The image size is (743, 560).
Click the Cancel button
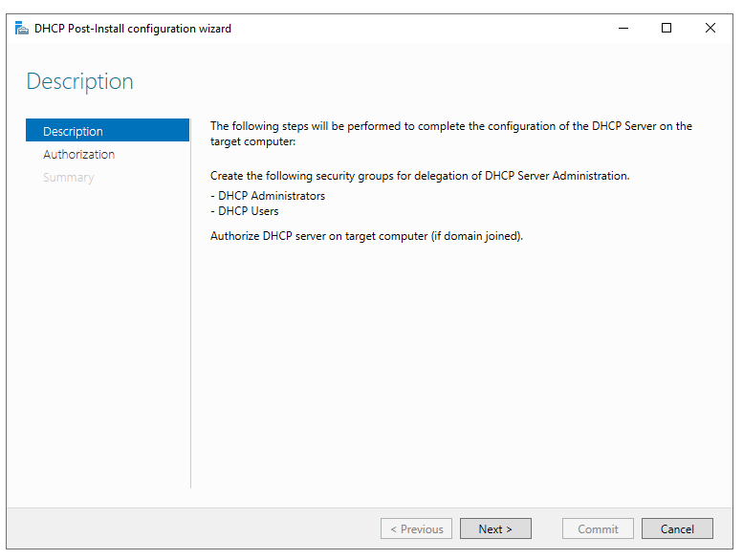pyautogui.click(x=677, y=528)
